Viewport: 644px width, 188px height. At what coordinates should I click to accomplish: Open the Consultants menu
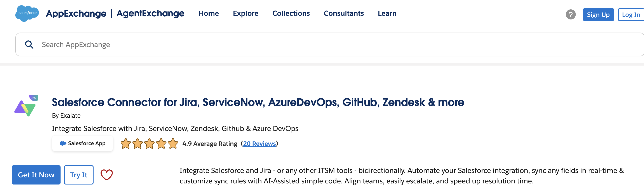pyautogui.click(x=344, y=13)
